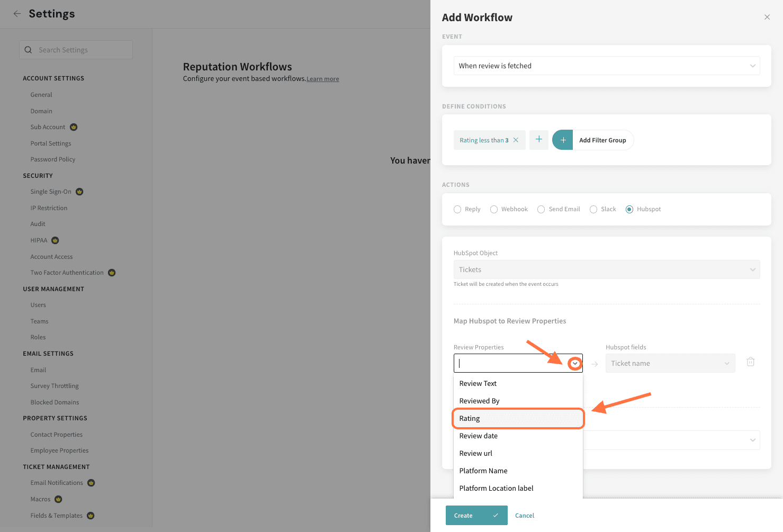The height and width of the screenshot is (532, 783).
Task: Choose the Webhook action option
Action: [x=494, y=210]
